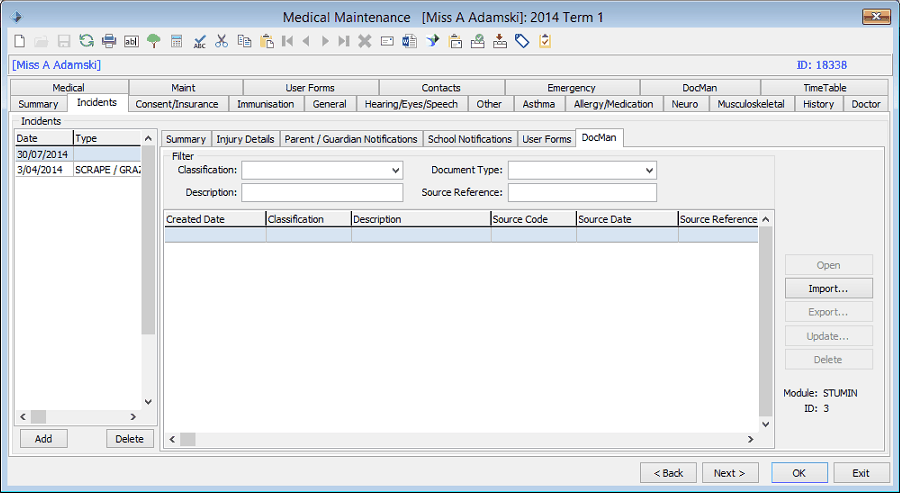Go to next record arrow icon
The height and width of the screenshot is (493, 900).
click(x=325, y=41)
